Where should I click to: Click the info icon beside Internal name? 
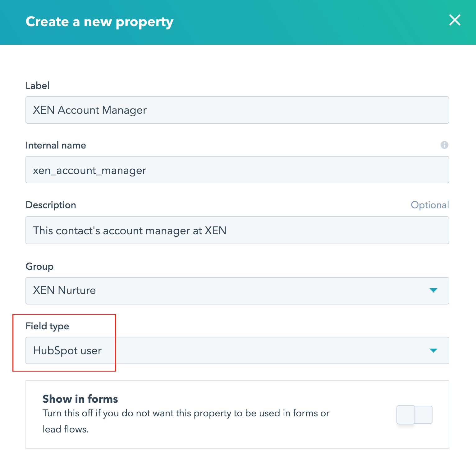pos(444,145)
